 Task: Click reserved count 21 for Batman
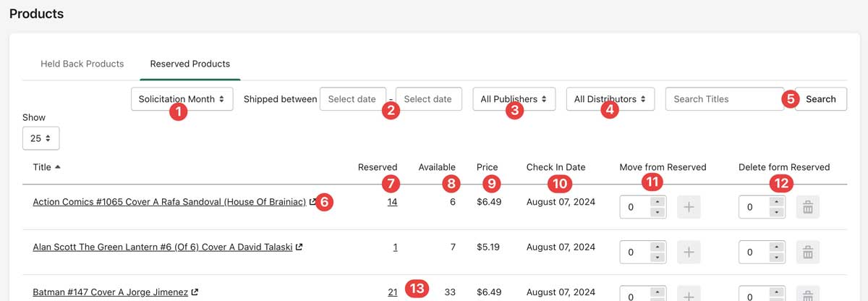392,292
